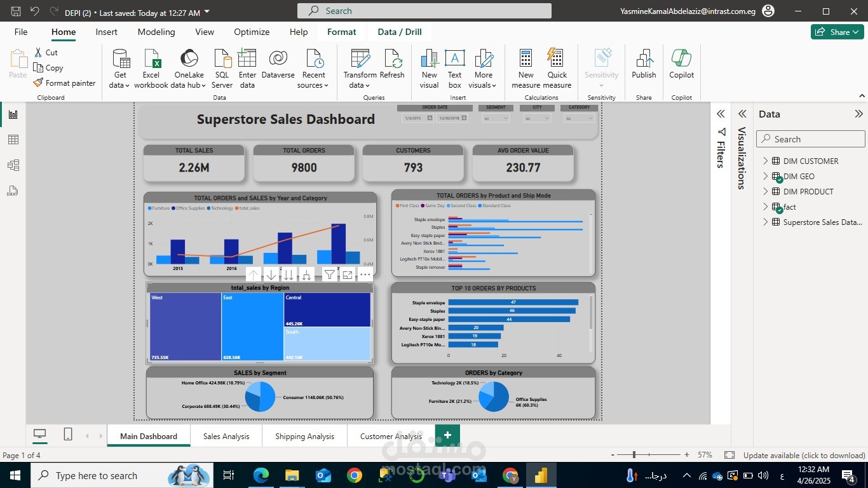Open Power BI icon in taskbar

(x=540, y=475)
